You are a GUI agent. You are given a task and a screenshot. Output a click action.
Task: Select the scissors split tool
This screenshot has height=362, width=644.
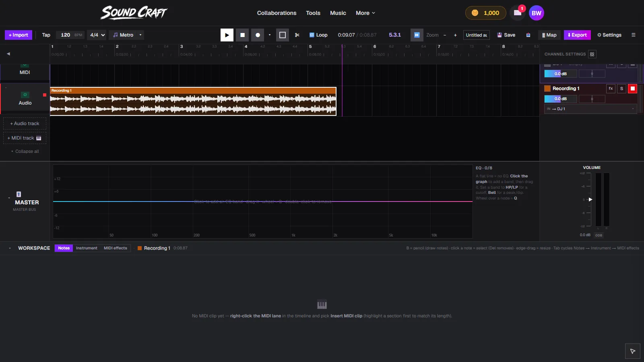pos(297,35)
